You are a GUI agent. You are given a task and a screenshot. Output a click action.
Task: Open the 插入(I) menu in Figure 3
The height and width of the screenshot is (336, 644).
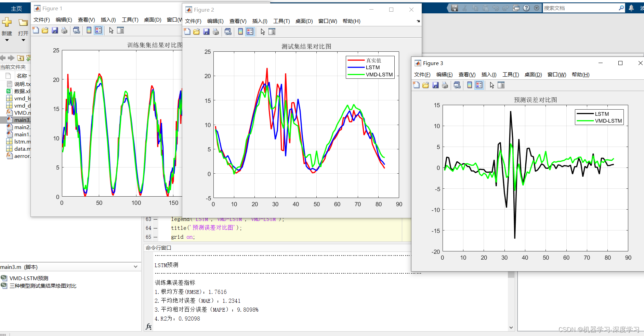click(x=489, y=74)
